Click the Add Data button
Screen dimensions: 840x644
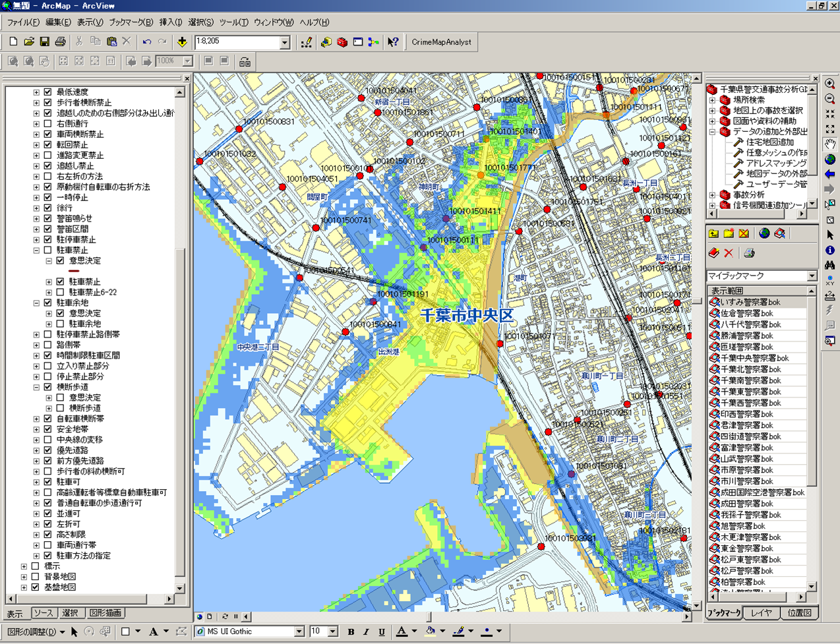[182, 42]
